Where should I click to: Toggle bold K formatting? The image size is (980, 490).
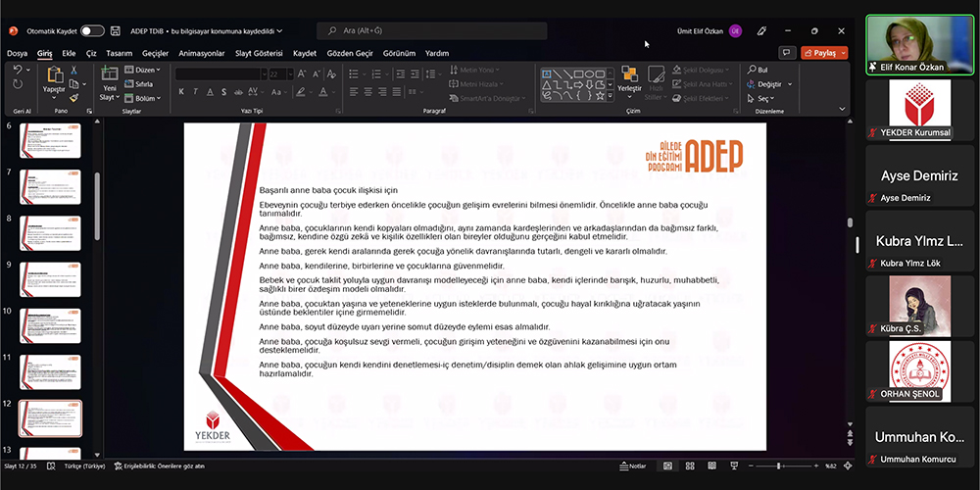tap(181, 92)
